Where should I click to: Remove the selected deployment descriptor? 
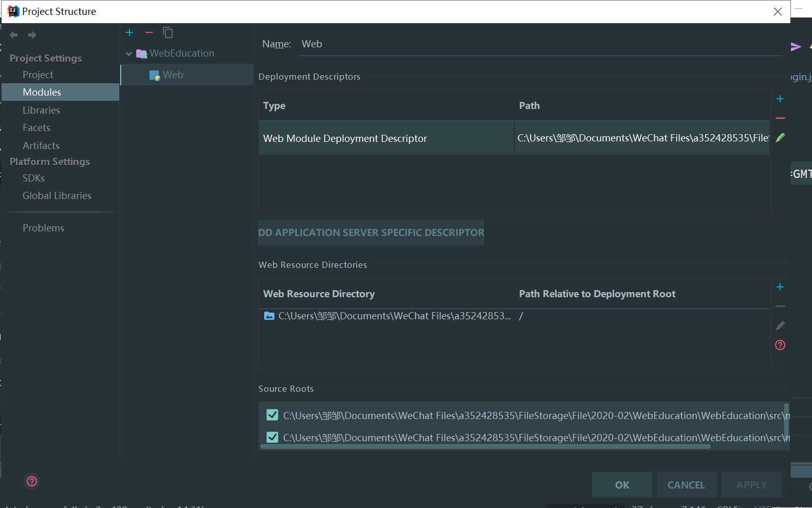point(780,118)
